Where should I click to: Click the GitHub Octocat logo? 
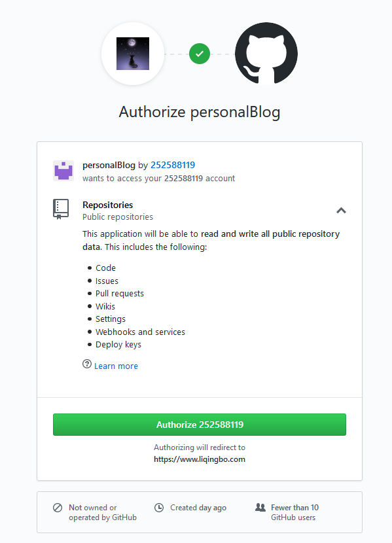[x=266, y=54]
